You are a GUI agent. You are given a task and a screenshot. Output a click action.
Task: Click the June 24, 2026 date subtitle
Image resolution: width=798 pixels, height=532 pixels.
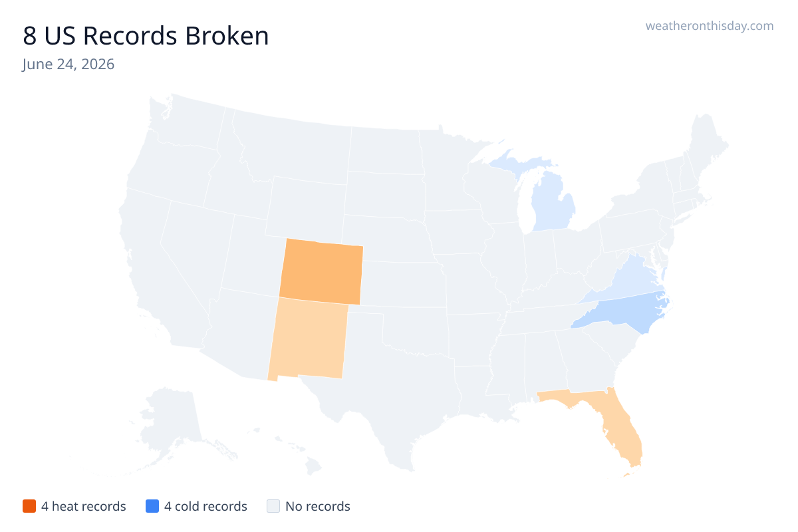(x=68, y=65)
